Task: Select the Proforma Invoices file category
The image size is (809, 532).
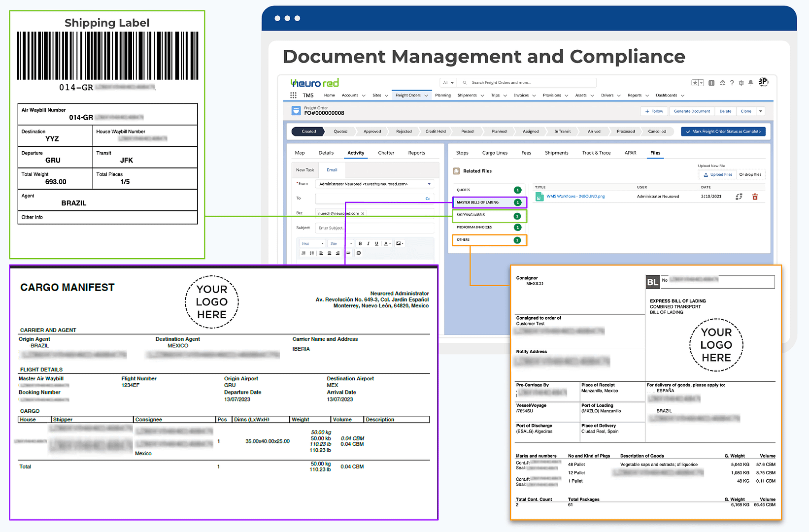Action: 490,228
